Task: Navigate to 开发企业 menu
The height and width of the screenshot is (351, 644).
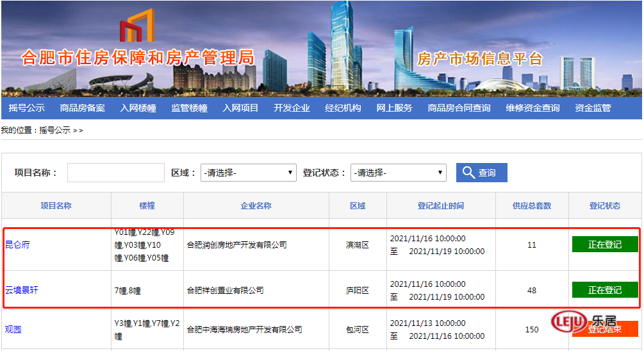Action: click(x=292, y=108)
